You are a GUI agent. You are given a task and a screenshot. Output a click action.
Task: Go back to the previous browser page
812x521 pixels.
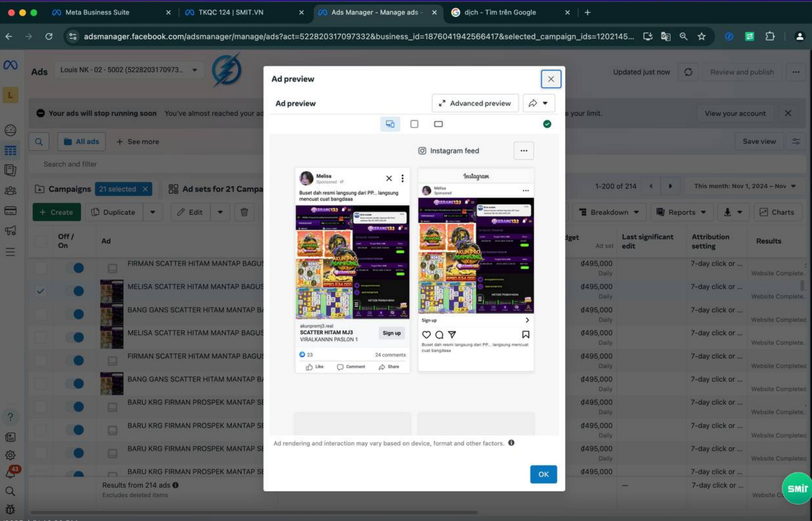9,37
